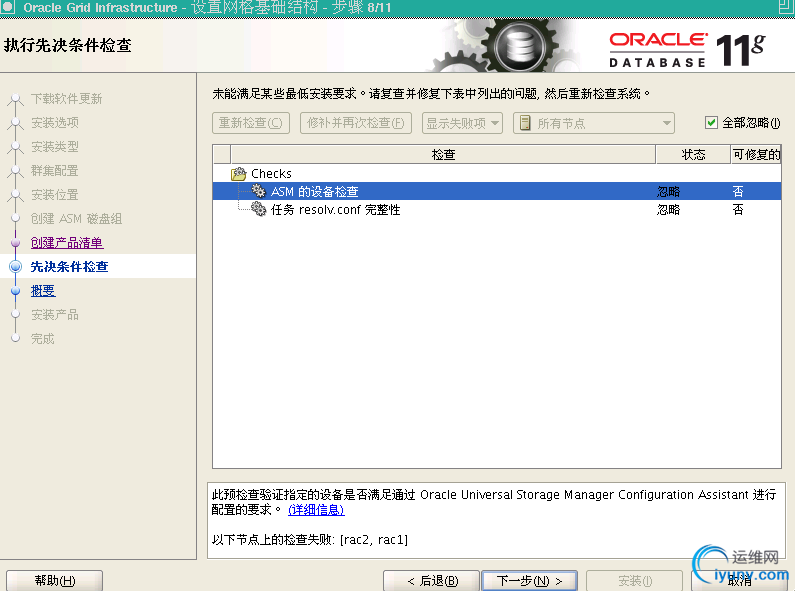This screenshot has height=591, width=795.
Task: Click the 下载软件更新 step
Action: pyautogui.click(x=66, y=98)
